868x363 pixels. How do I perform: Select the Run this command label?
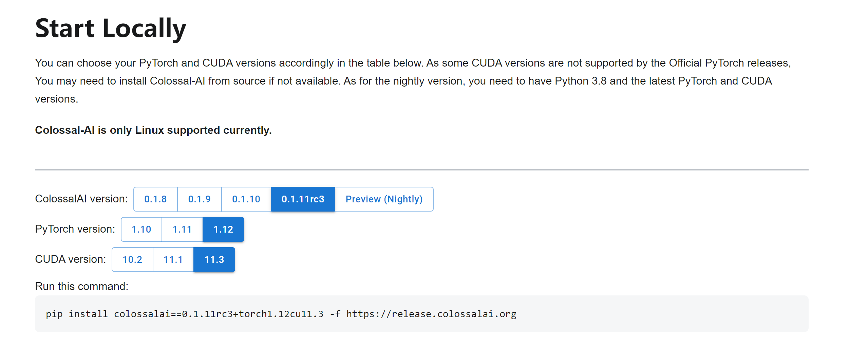(x=81, y=286)
